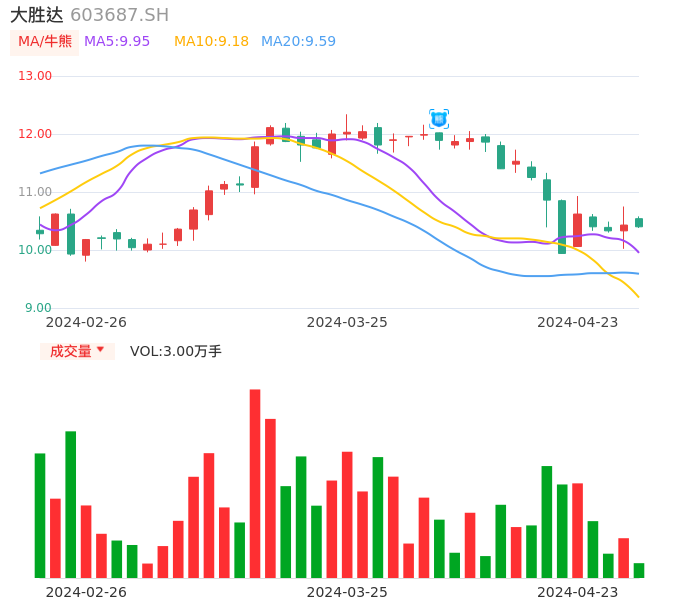Viewport: 686px width, 606px height.
Task: Click the blue bear marker icon
Action: click(x=439, y=119)
